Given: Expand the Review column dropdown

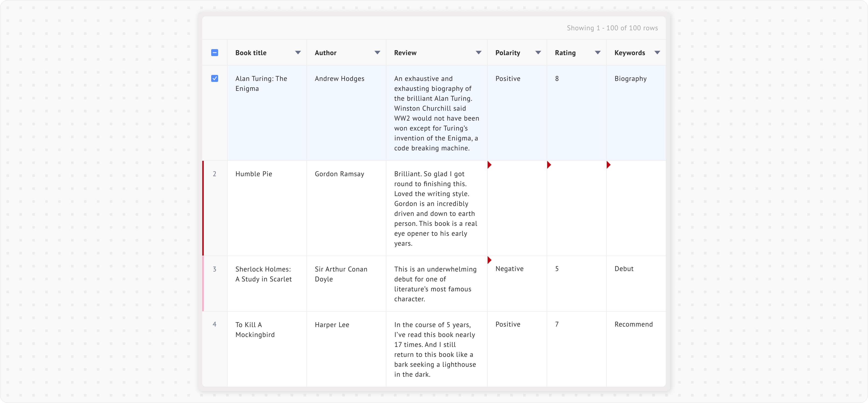Looking at the screenshot, I should [478, 53].
